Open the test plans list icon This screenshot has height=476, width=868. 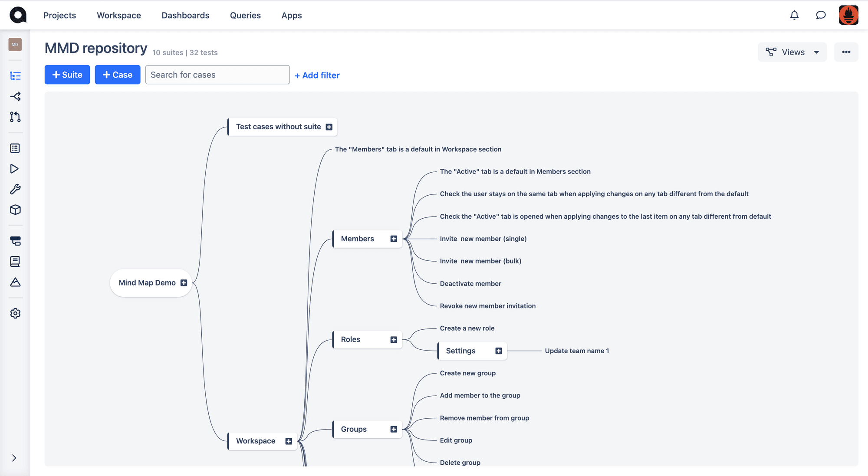(15, 148)
